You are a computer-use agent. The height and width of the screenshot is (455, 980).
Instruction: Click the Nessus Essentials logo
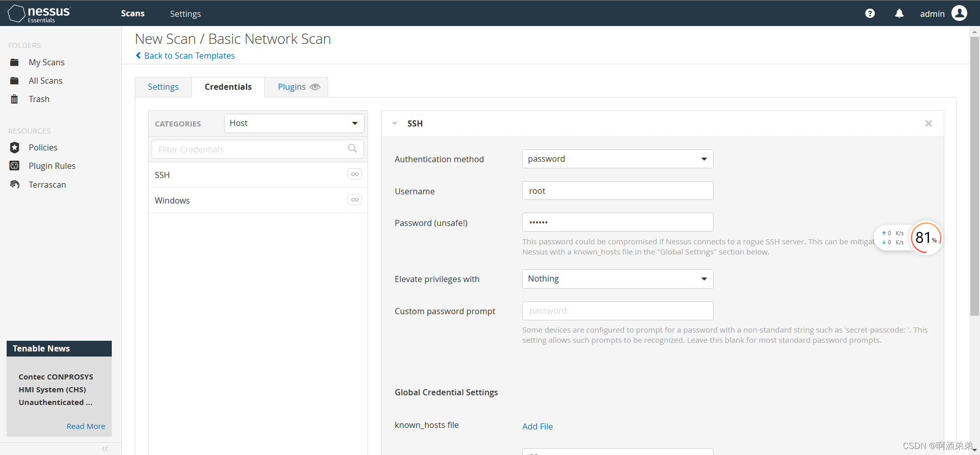39,14
